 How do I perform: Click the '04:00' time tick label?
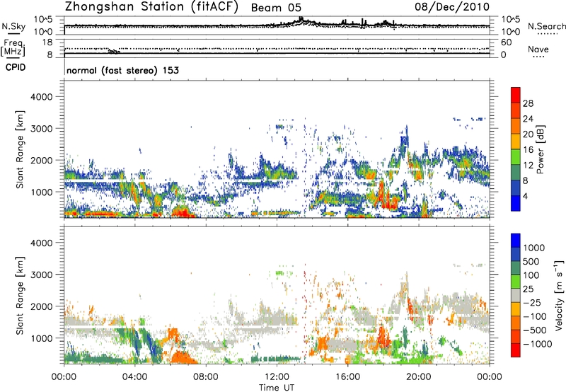(x=134, y=377)
